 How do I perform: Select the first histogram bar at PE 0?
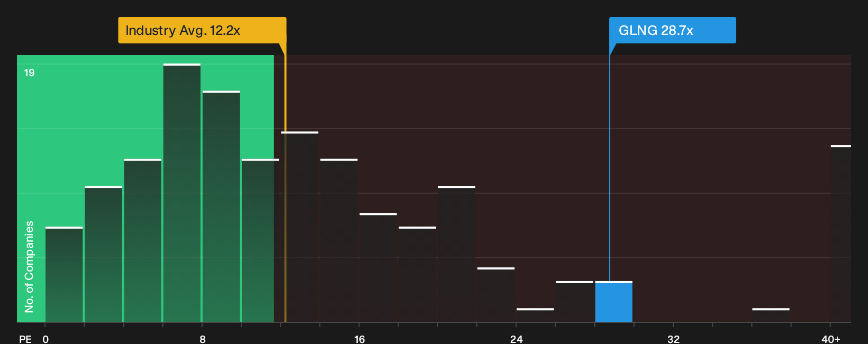coord(64,275)
